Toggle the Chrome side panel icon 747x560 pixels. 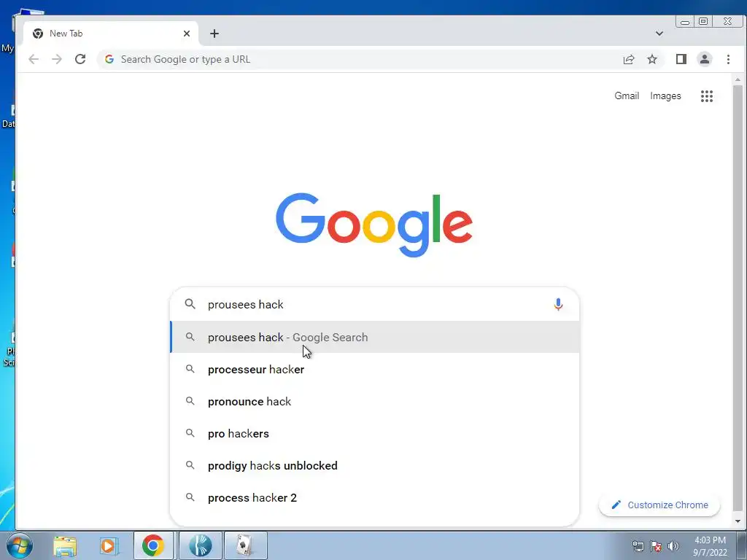coord(681,59)
